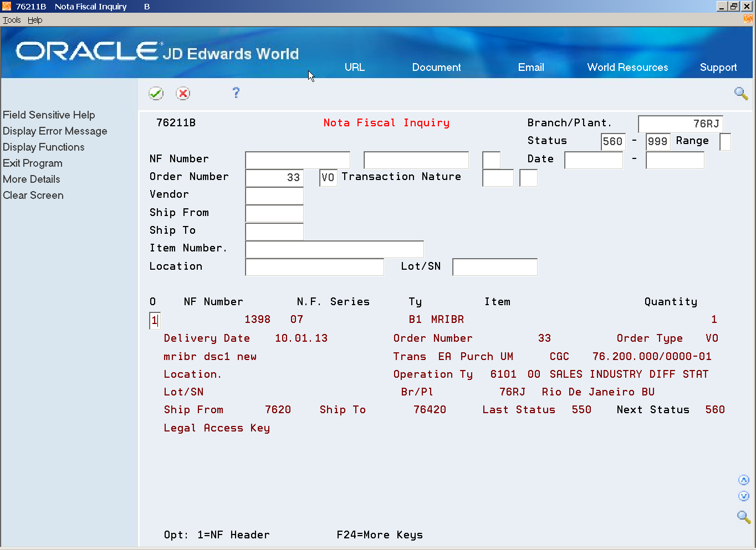Click the CGC value 76.200.000/0000-01

[652, 356]
